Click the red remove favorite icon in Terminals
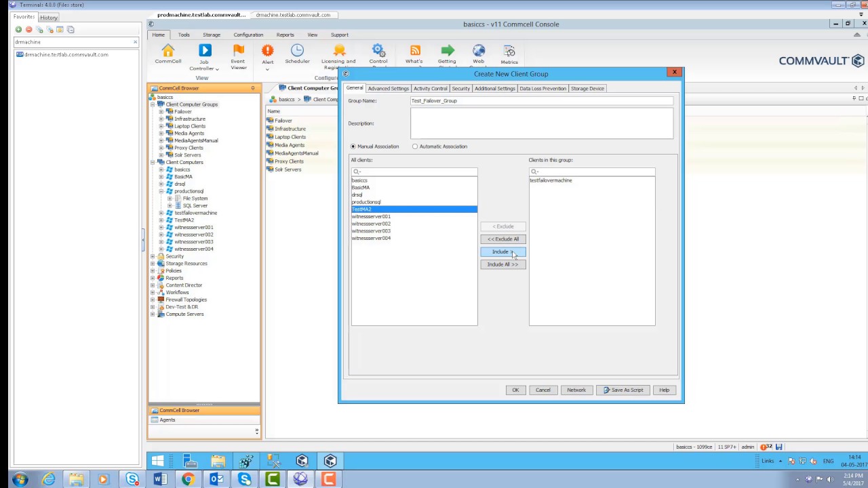The width and height of the screenshot is (868, 488). [x=28, y=30]
